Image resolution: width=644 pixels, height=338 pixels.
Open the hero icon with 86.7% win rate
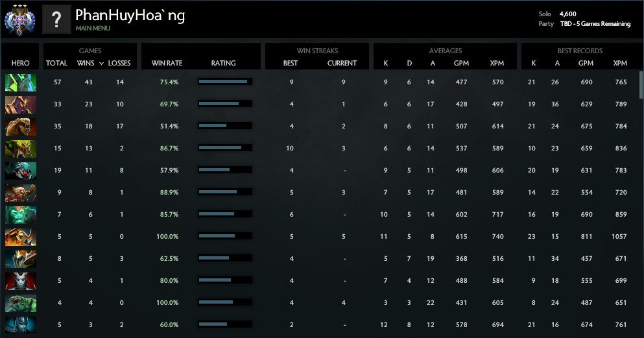pyautogui.click(x=20, y=149)
